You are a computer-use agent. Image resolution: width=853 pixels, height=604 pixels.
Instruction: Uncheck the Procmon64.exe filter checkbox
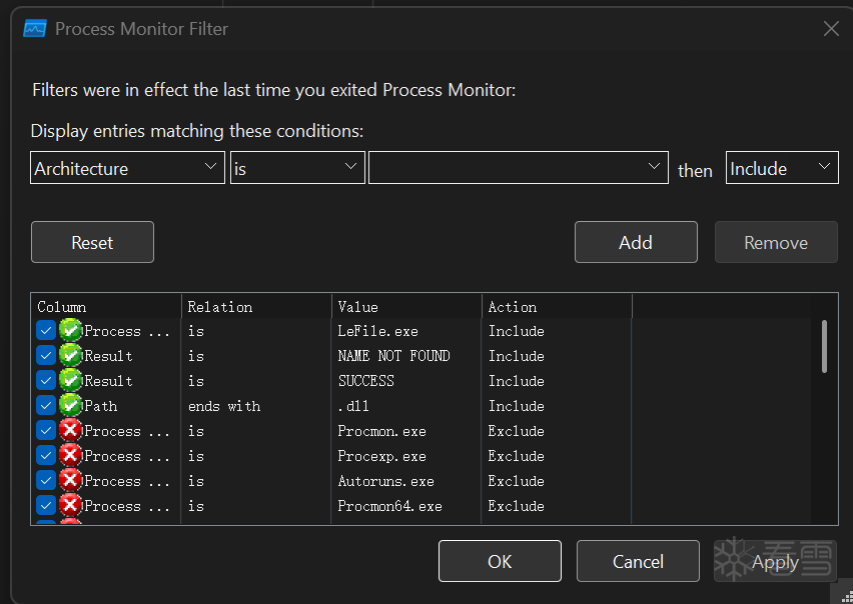tap(46, 506)
